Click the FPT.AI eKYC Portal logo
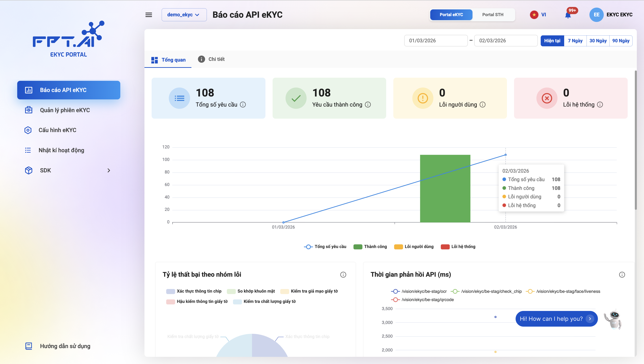The image size is (644, 364). pyautogui.click(x=68, y=39)
